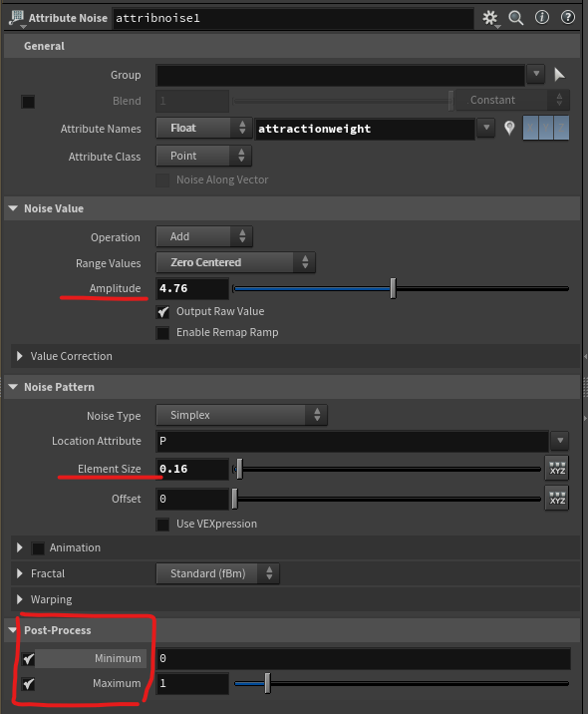Screen dimensions: 588x714
Task: Click the Blend value field
Action: 192,101
